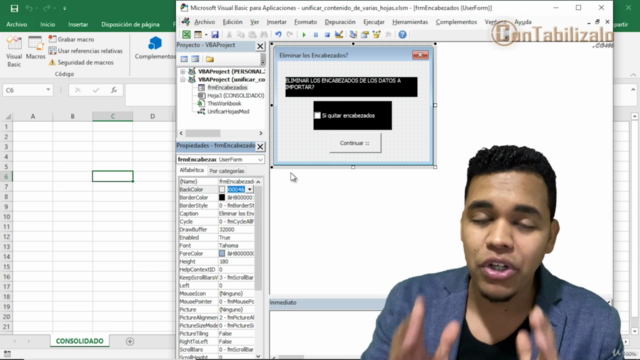640x360 pixels.
Task: Open the dropdown arrow beside Insert UserForm icon
Action: [206, 35]
